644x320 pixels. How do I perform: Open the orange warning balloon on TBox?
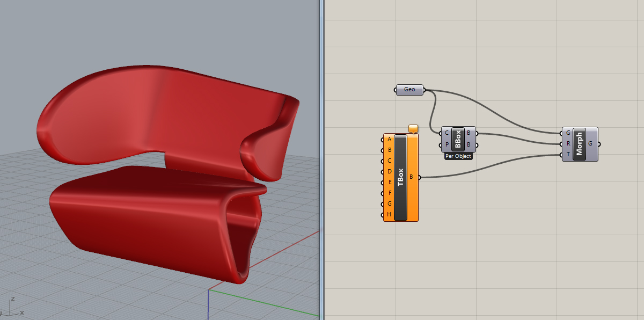(413, 129)
